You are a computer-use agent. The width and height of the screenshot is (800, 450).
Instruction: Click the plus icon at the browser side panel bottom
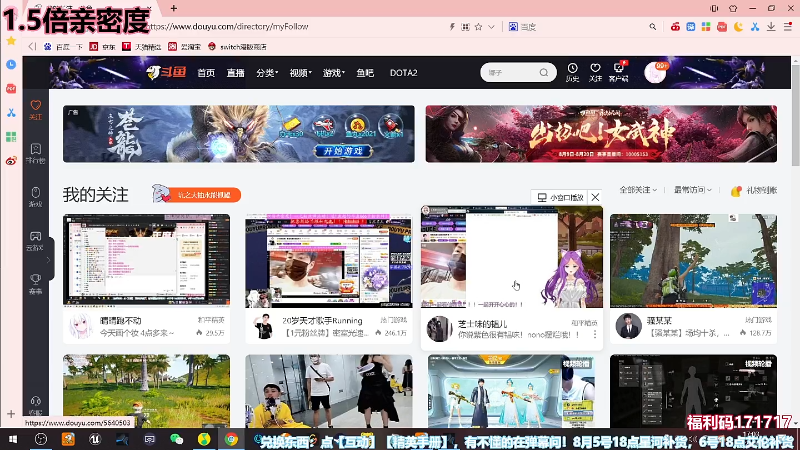[11, 414]
